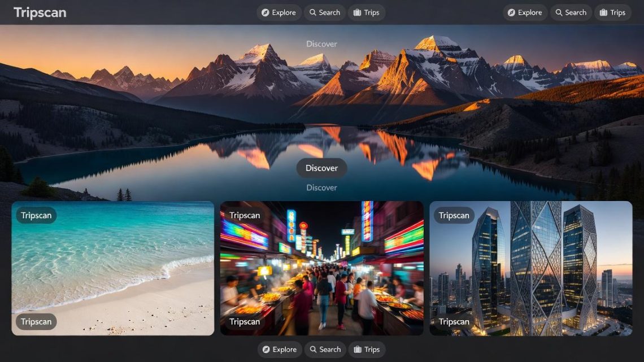Image resolution: width=644 pixels, height=362 pixels.
Task: Open the glass skyscrapers destination card
Action: click(531, 268)
